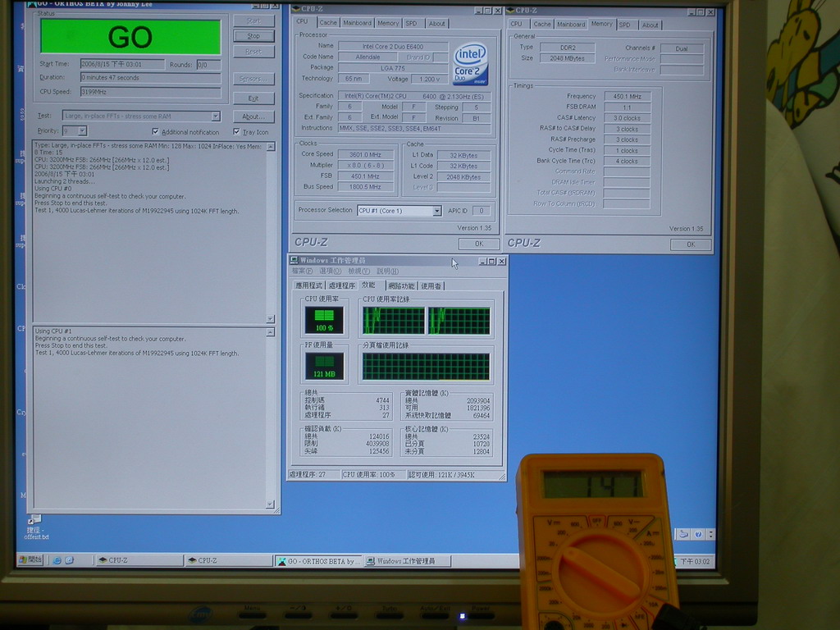
Task: Click the green GO status panel
Action: [x=130, y=37]
